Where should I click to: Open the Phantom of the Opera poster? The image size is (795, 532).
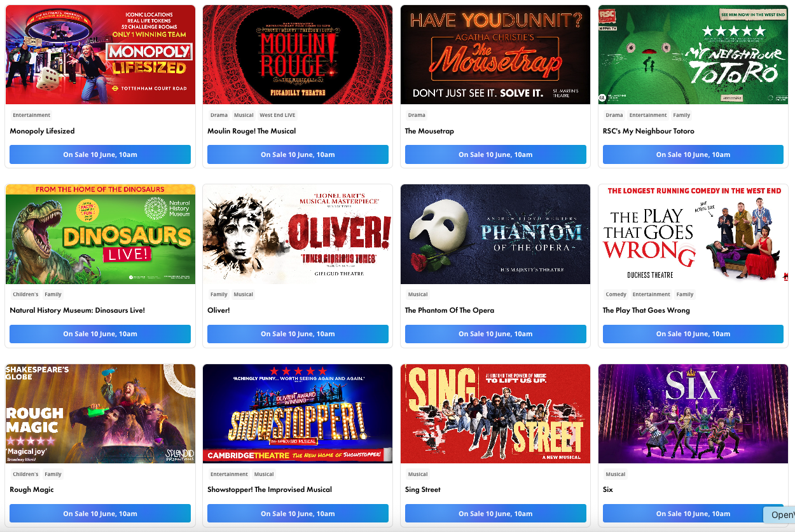495,235
